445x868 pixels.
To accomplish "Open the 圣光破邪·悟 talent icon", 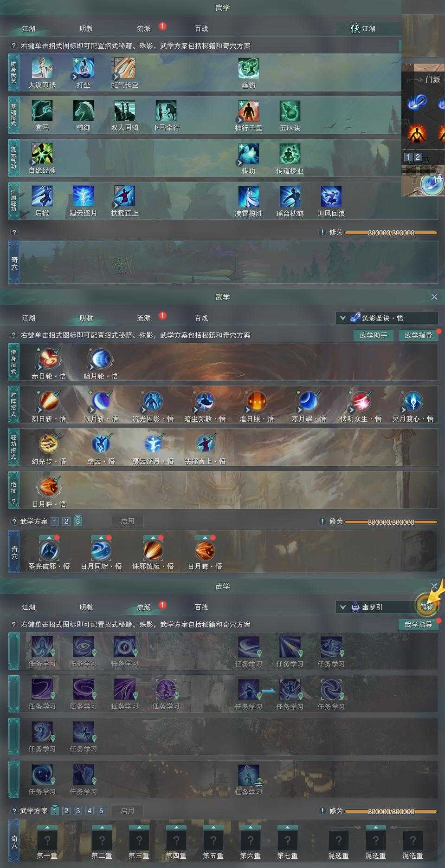I will tap(49, 550).
